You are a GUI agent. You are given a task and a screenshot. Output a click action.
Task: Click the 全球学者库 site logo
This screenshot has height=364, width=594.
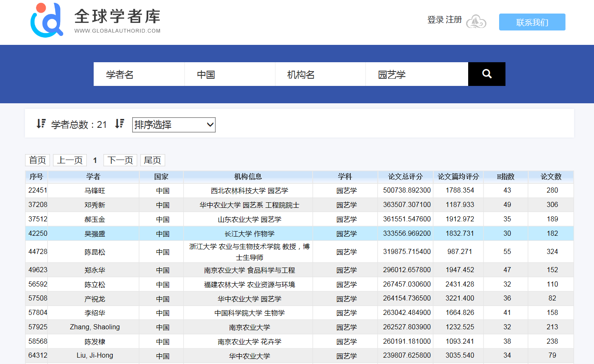point(95,20)
